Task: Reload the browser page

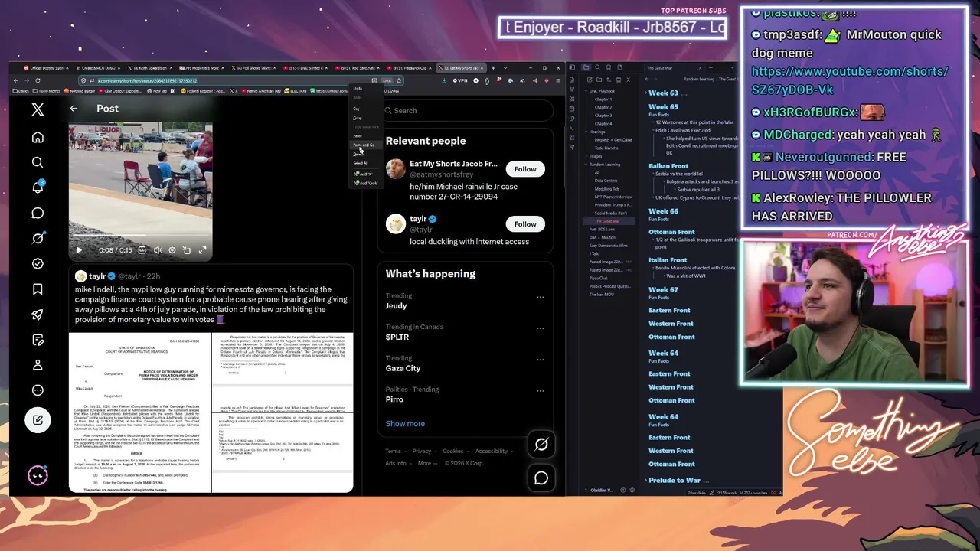Action: 38,80
